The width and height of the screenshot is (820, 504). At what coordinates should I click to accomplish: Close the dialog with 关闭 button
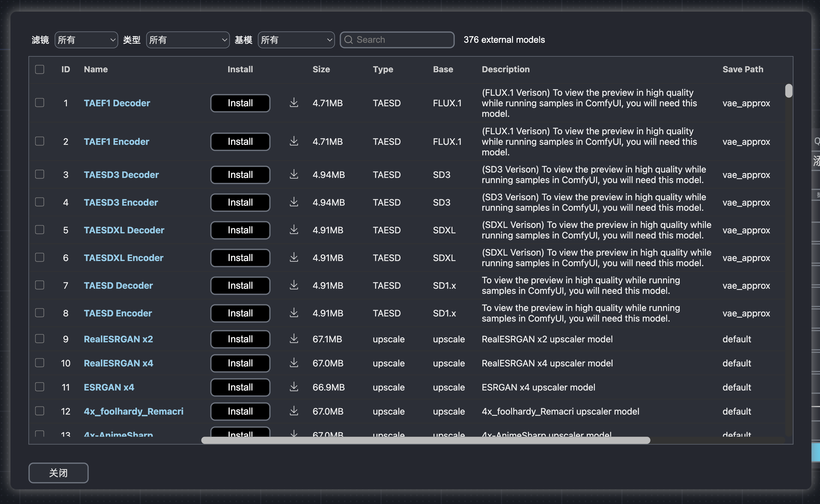(x=58, y=473)
